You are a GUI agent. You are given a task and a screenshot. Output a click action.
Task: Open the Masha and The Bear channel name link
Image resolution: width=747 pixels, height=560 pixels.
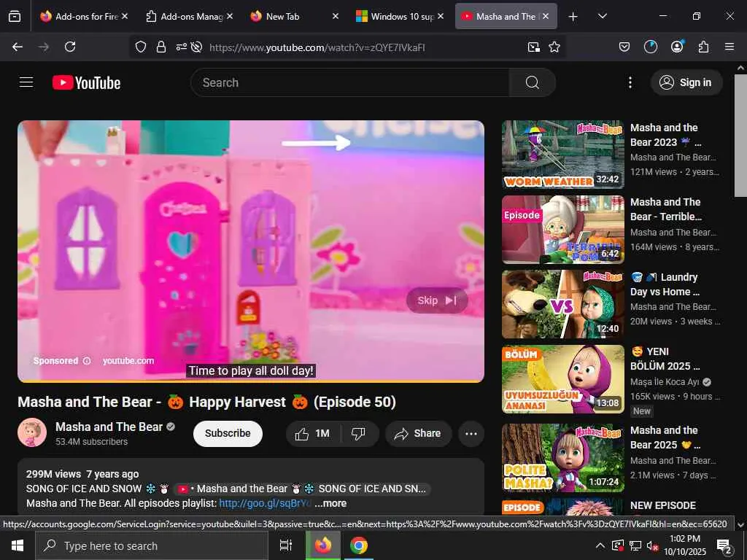109,427
